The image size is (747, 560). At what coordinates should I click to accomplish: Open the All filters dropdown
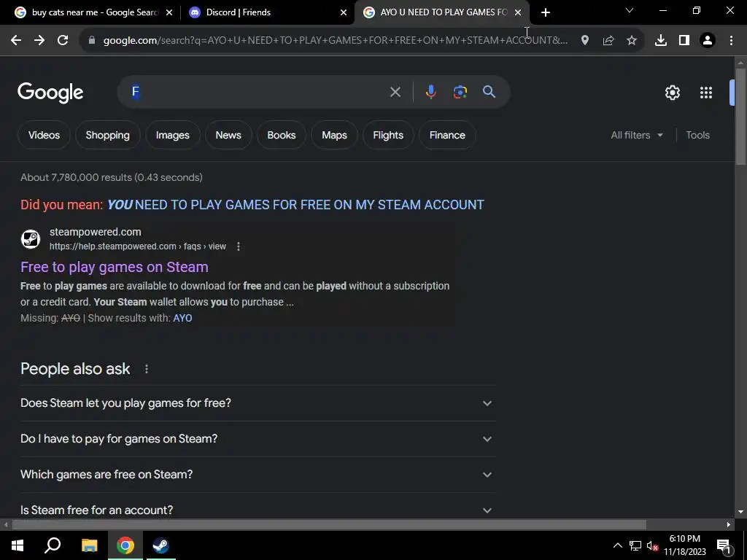636,135
